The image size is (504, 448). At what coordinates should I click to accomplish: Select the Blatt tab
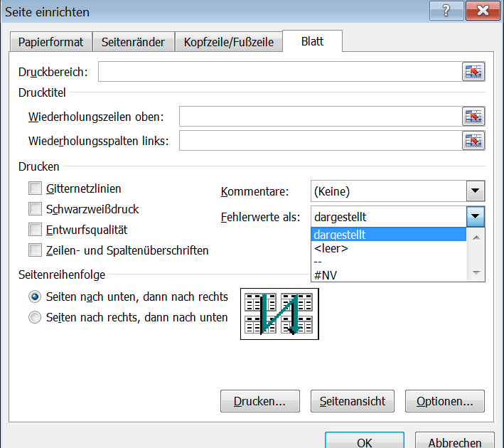tap(313, 41)
